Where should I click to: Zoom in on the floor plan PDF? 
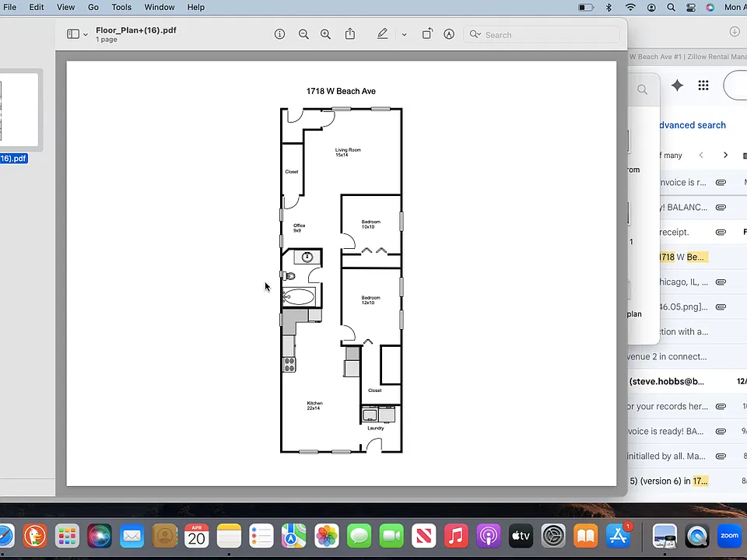(x=325, y=34)
